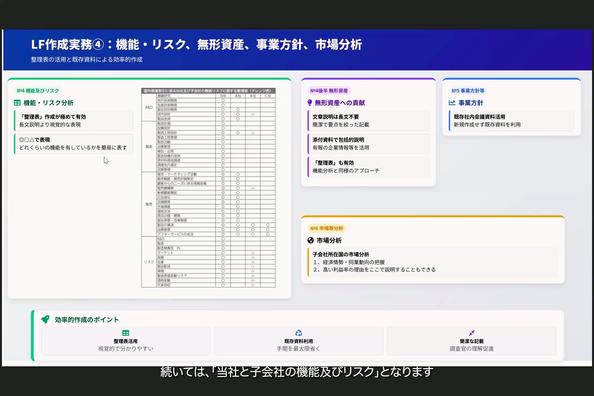Click the yellow 市場等分析 tag label
The width and height of the screenshot is (594, 396).
327,228
